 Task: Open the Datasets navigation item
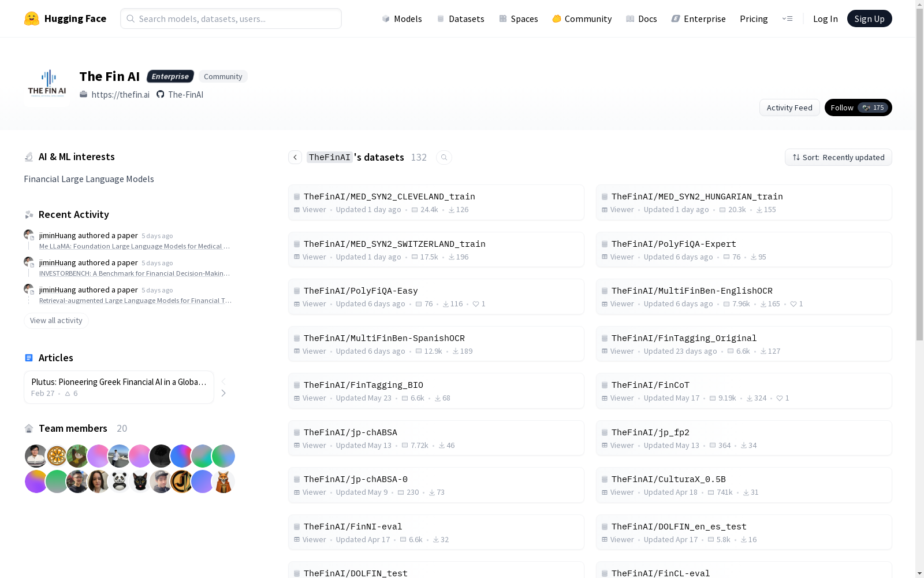point(461,18)
